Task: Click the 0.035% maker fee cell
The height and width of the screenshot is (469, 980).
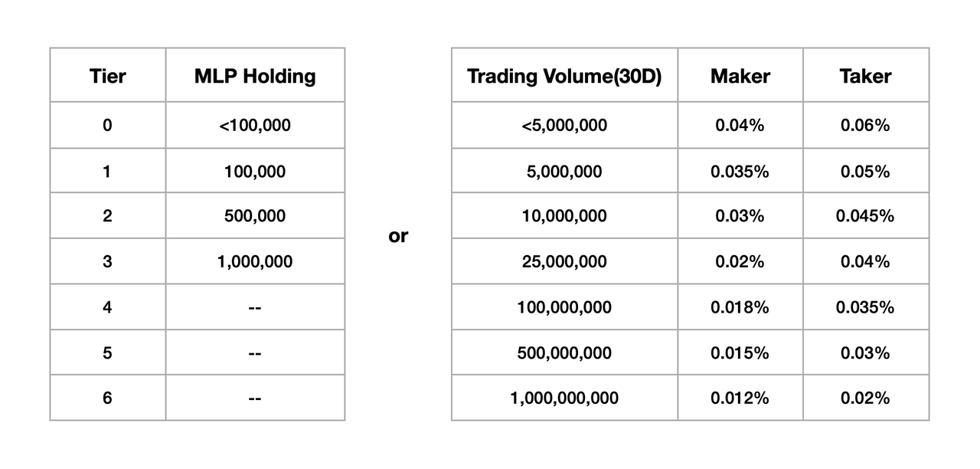Action: [x=740, y=171]
